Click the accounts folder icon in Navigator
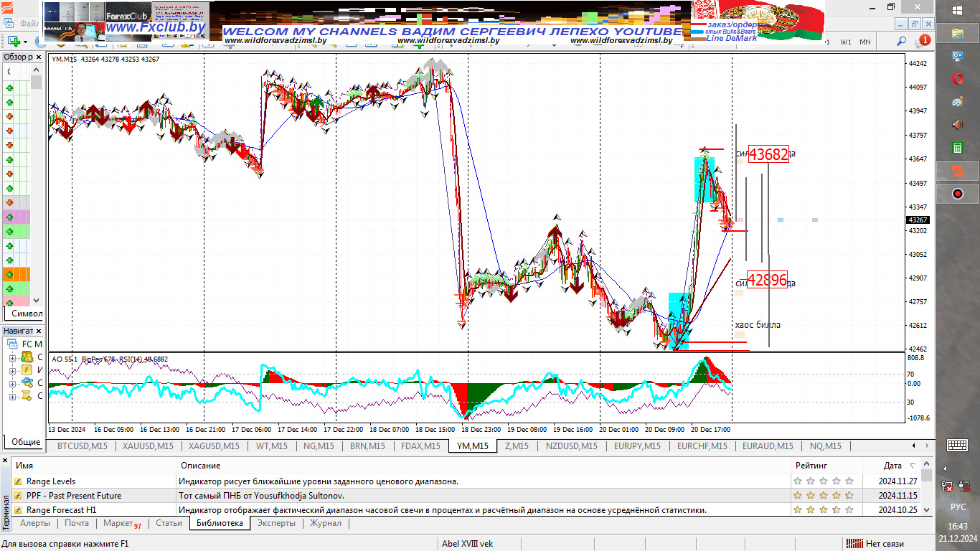Screen dimensions: 980x551 click(x=27, y=357)
